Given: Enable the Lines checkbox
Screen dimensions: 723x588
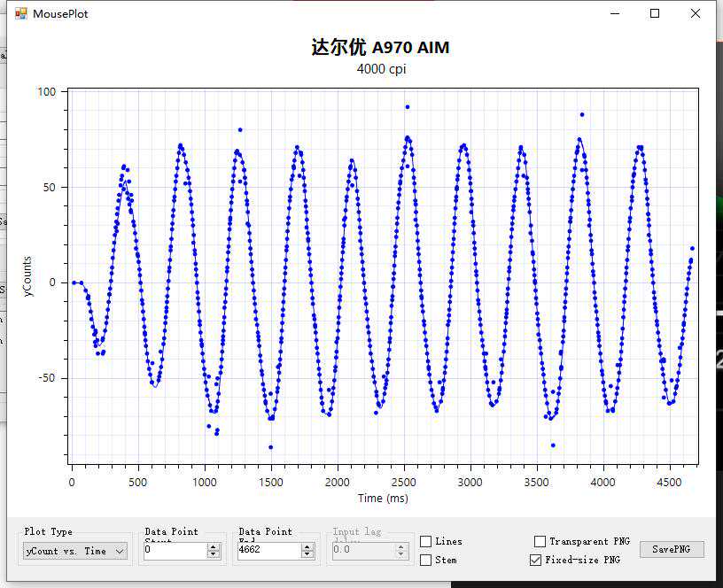Looking at the screenshot, I should click(426, 541).
